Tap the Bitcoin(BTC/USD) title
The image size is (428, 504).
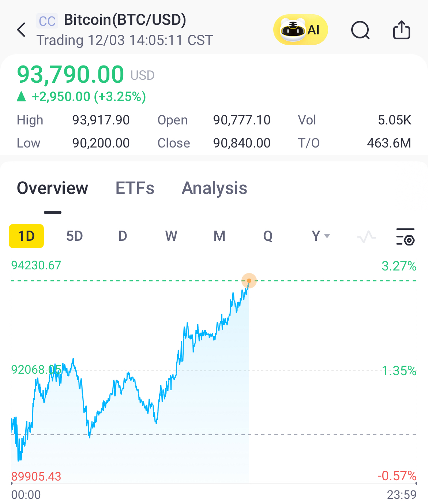coord(125,20)
